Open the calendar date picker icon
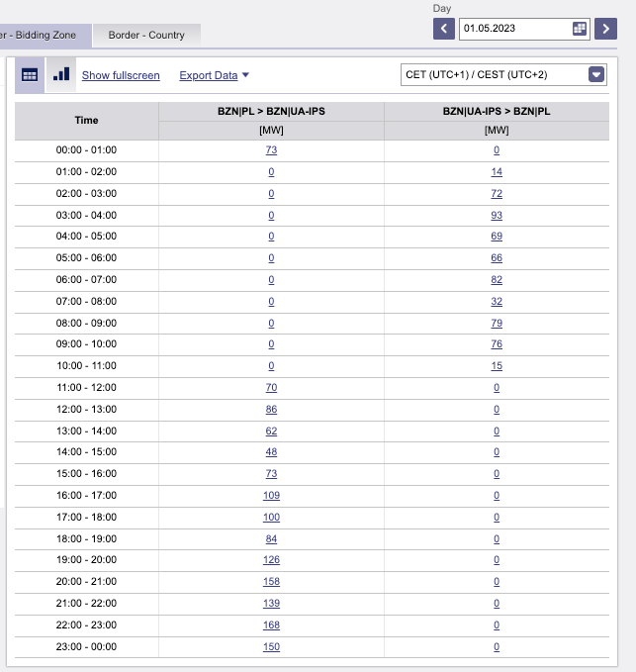 579,29
